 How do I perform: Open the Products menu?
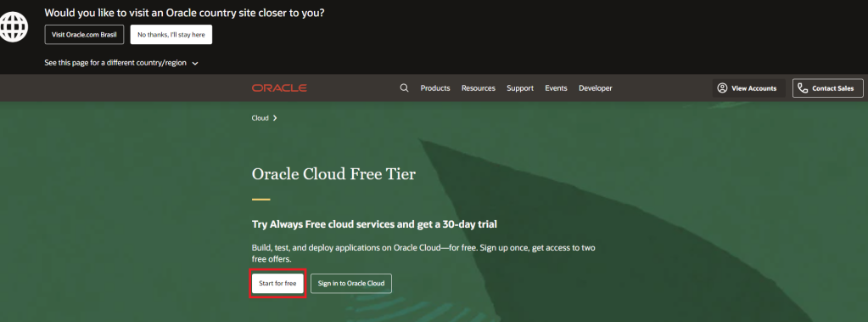coord(435,88)
